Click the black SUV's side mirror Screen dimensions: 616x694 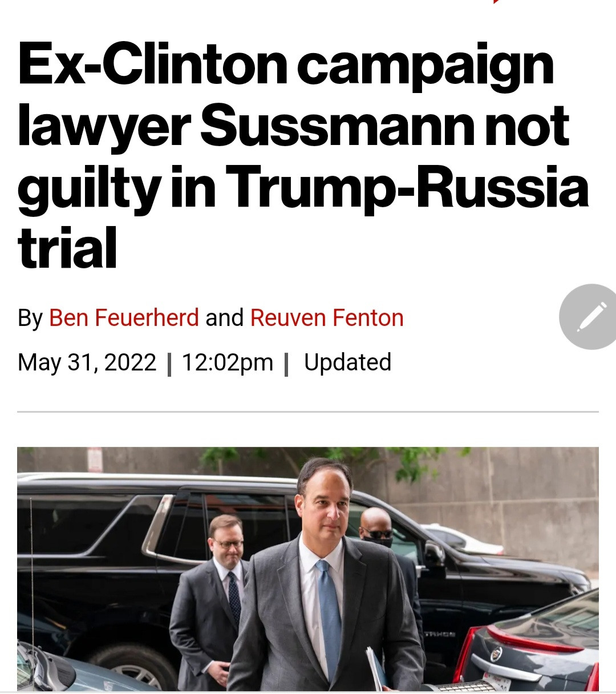435,552
